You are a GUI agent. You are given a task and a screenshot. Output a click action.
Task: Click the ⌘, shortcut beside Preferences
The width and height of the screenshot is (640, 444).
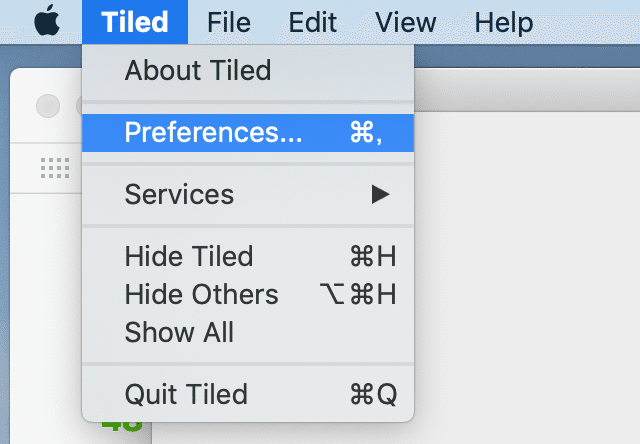366,133
